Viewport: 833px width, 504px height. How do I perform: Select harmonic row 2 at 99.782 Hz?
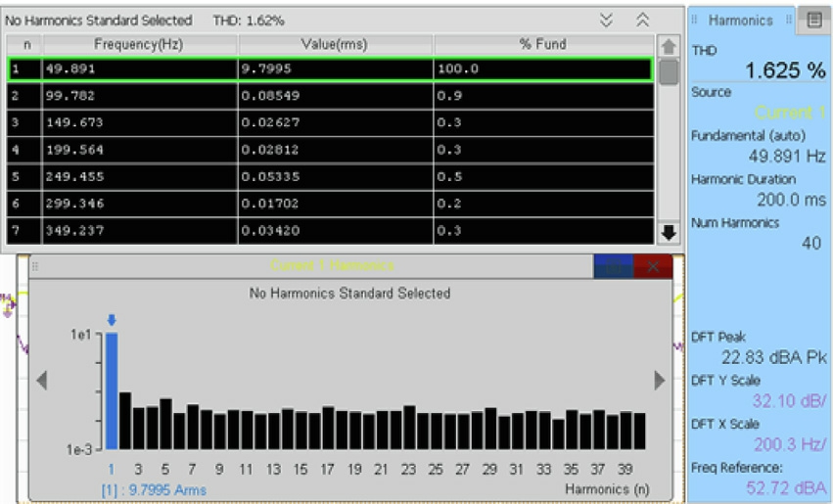pyautogui.click(x=331, y=97)
